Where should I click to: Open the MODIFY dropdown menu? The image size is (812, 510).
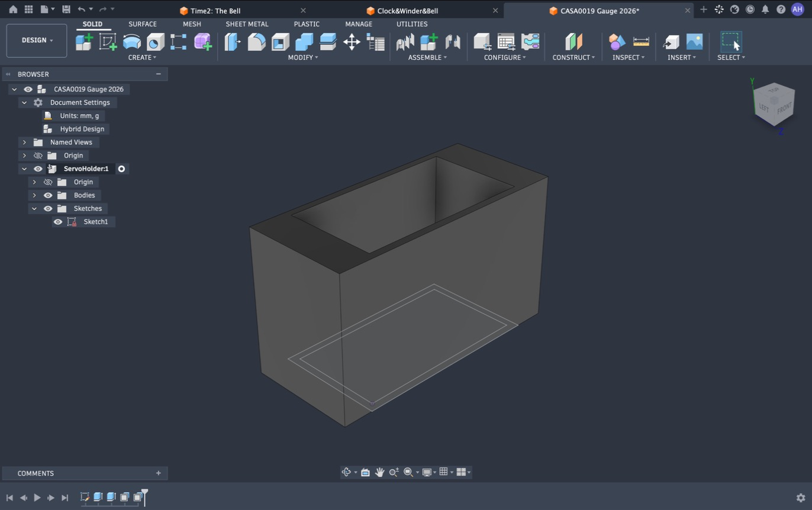click(x=303, y=57)
